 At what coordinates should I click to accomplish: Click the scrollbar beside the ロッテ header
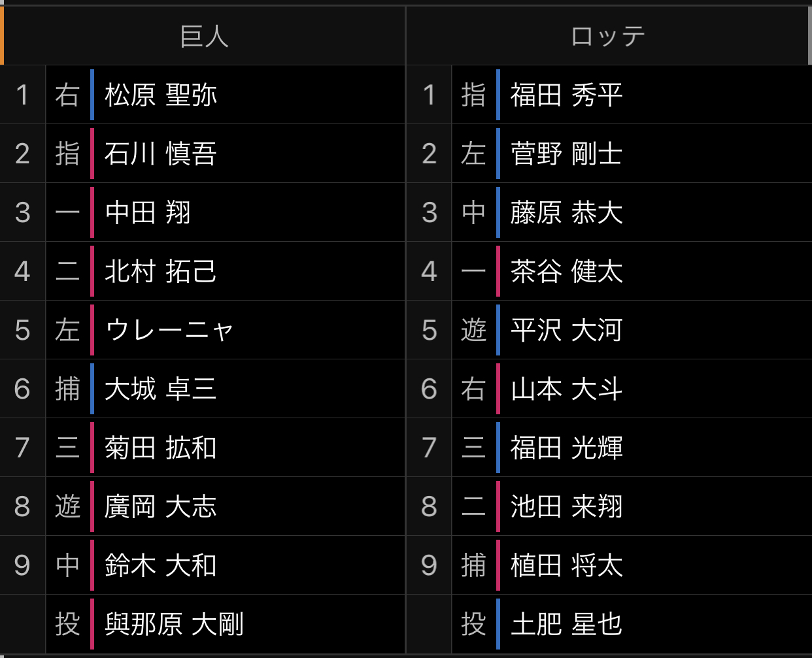(x=809, y=35)
